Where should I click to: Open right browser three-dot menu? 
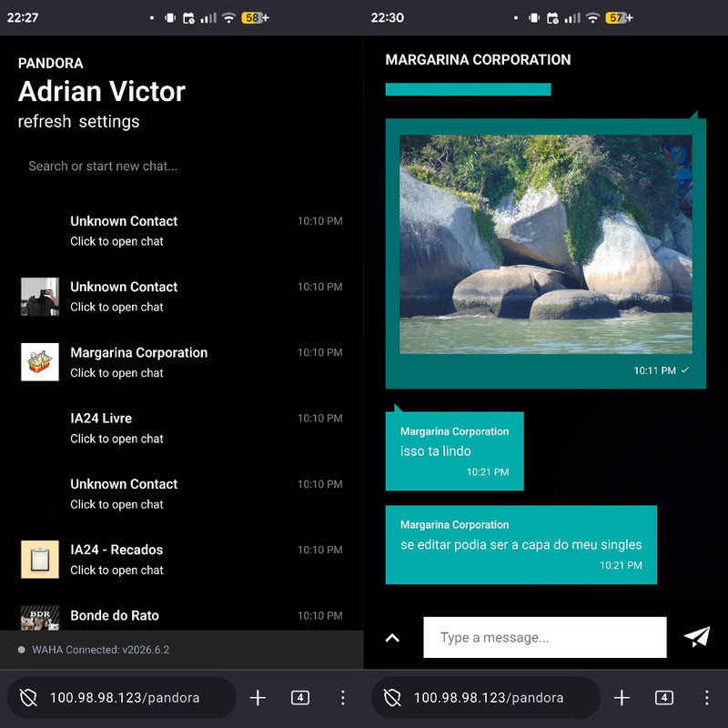[707, 697]
